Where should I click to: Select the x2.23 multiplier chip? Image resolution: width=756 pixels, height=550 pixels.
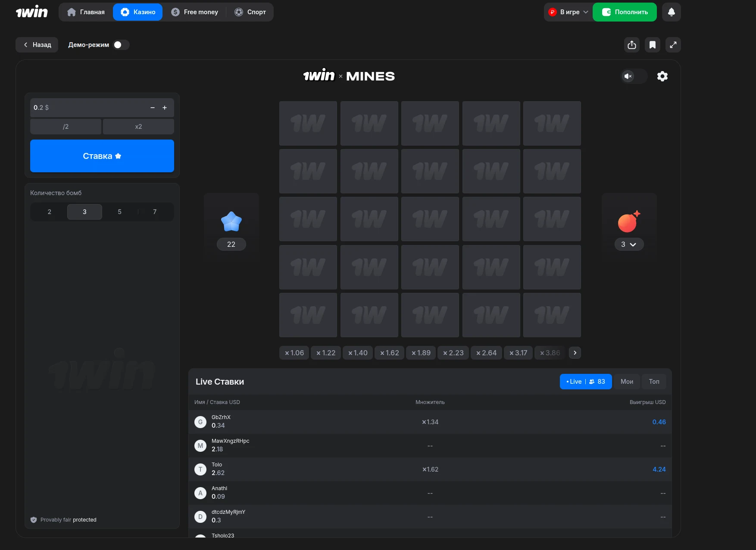pyautogui.click(x=453, y=353)
